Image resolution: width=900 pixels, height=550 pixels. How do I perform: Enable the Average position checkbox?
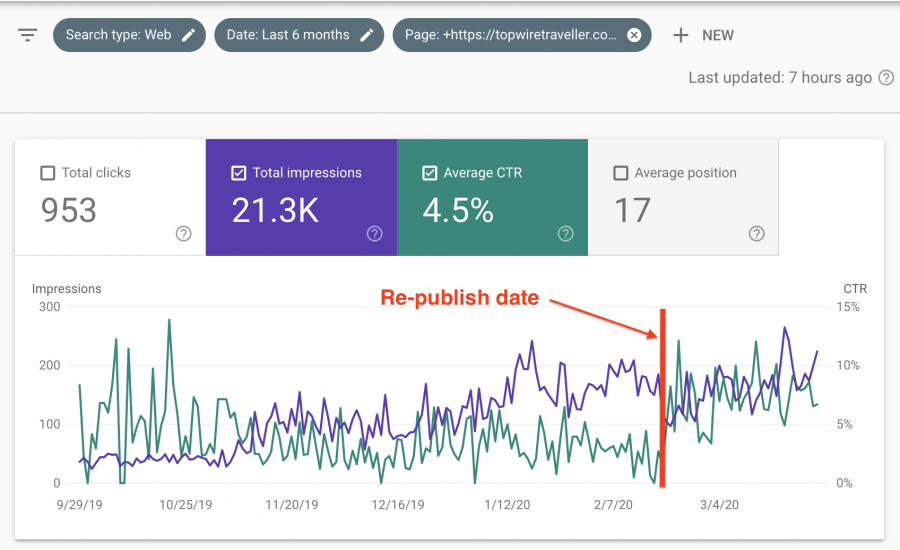click(x=620, y=173)
